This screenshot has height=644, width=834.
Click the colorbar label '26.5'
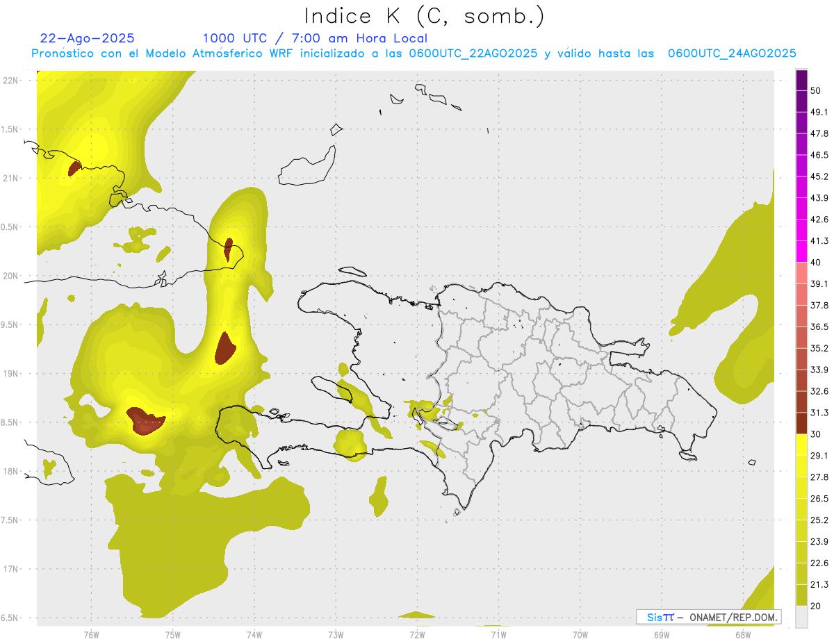point(819,498)
